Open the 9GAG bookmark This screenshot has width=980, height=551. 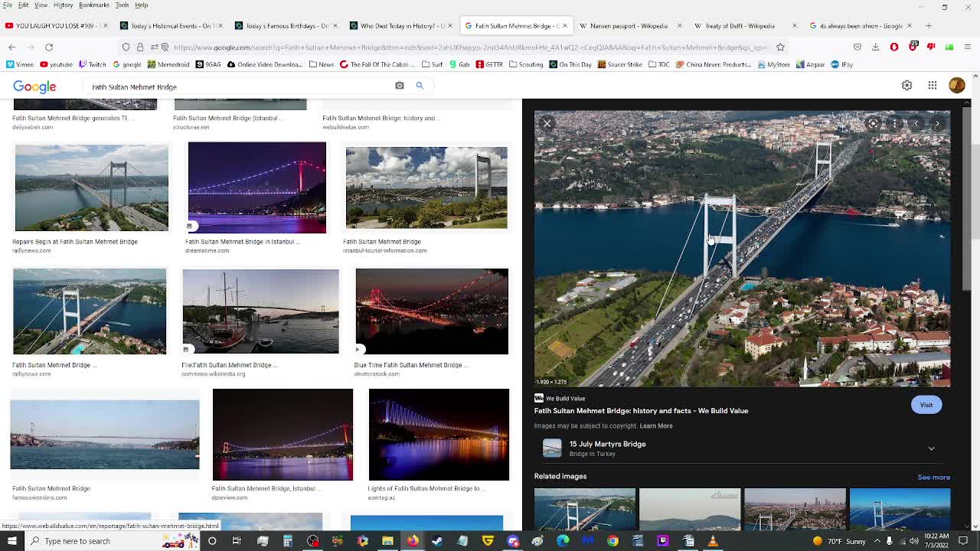point(207,64)
